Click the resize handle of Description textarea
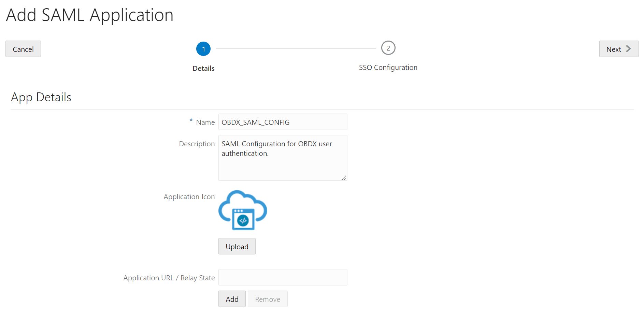644x309 pixels. tap(344, 177)
